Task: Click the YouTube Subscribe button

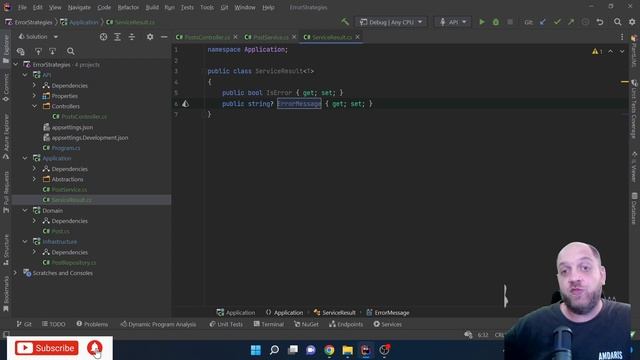Action: 47,348
